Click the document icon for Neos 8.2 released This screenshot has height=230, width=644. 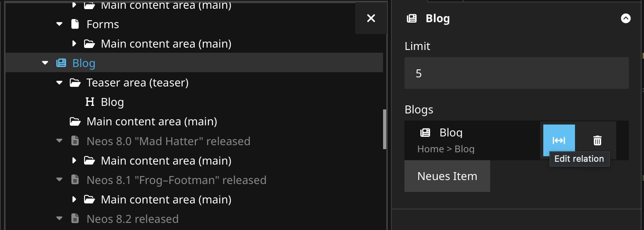coord(75,218)
